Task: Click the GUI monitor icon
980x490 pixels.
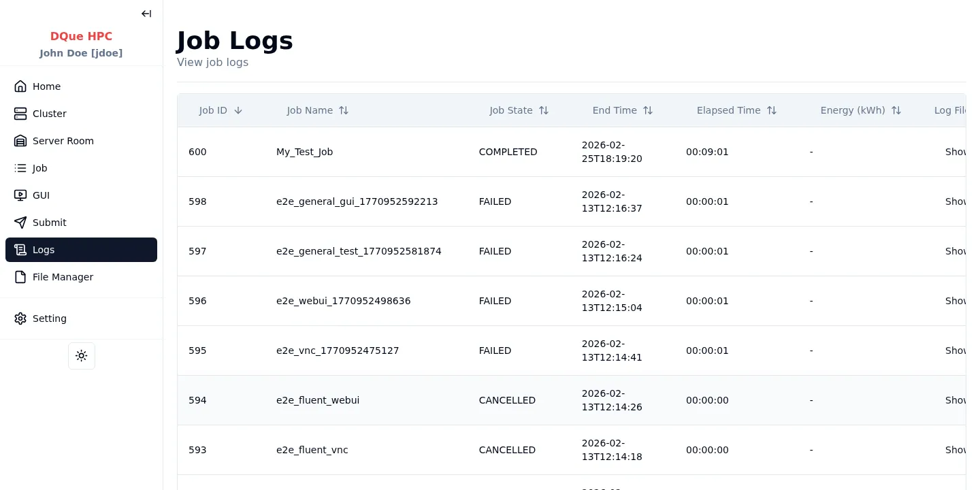Action: click(x=20, y=195)
